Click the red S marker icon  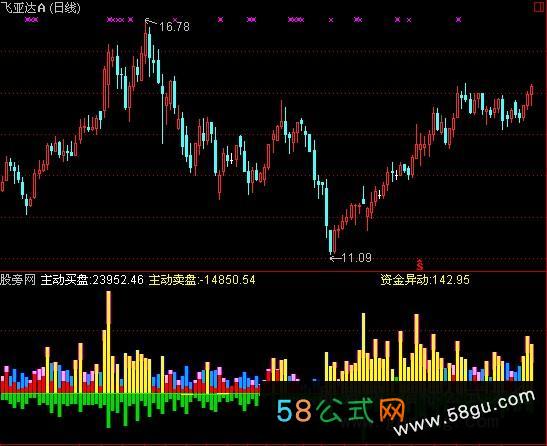point(420,265)
